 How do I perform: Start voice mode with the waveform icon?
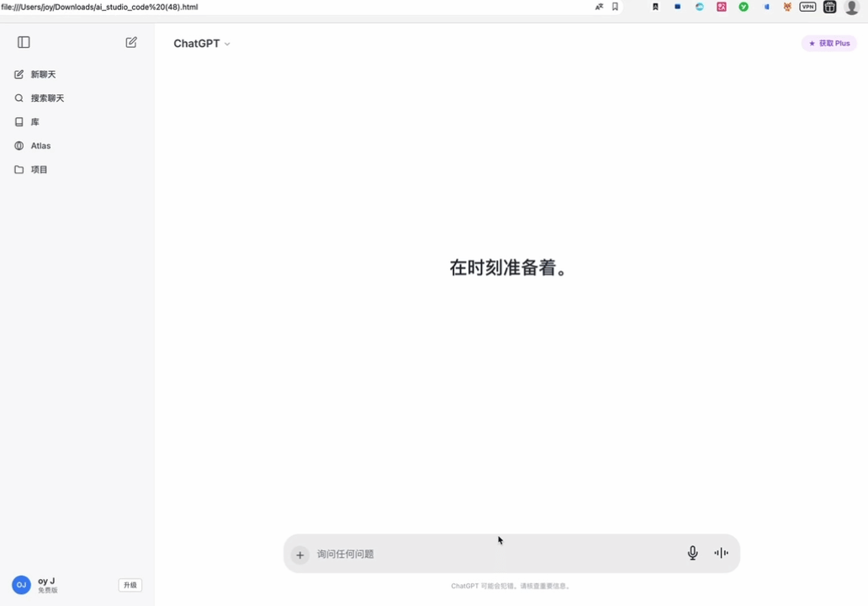click(721, 553)
